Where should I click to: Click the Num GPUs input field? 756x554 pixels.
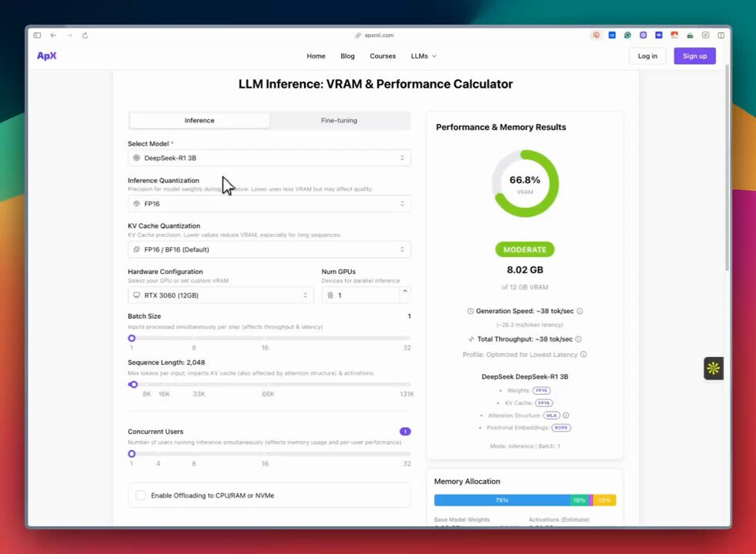click(360, 295)
